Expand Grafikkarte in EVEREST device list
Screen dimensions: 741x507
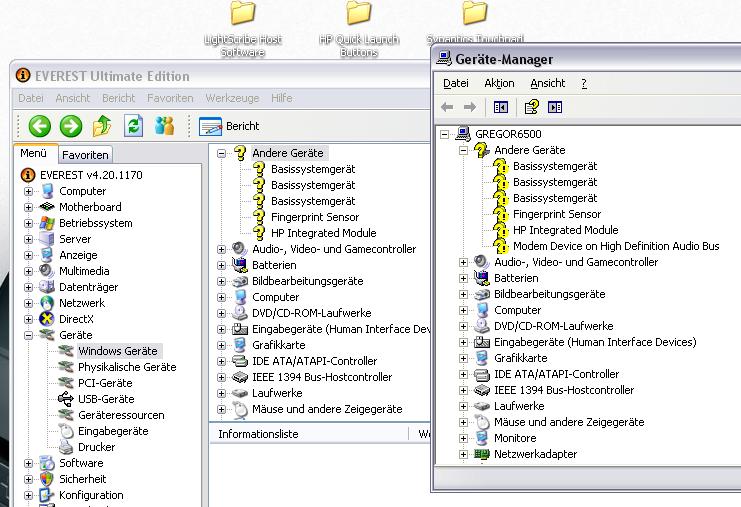click(221, 345)
